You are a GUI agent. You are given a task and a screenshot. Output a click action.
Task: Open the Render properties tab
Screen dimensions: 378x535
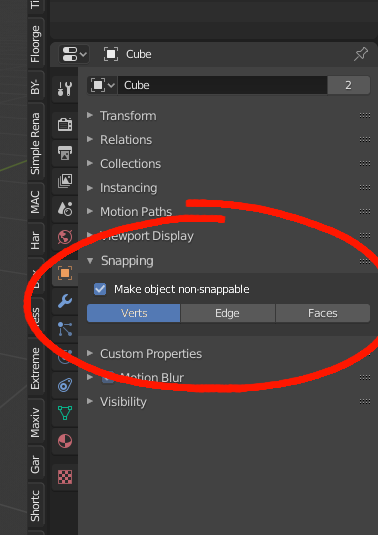click(x=64, y=125)
